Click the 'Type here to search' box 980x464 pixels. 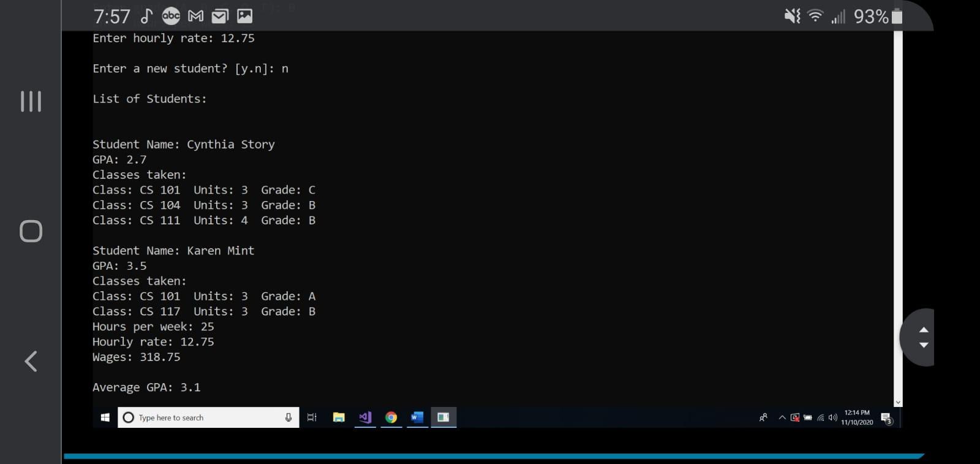208,417
